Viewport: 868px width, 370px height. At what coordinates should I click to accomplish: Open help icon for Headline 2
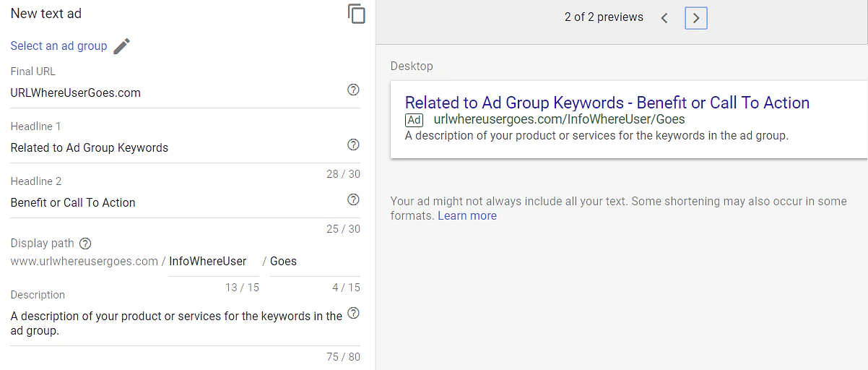pyautogui.click(x=353, y=199)
